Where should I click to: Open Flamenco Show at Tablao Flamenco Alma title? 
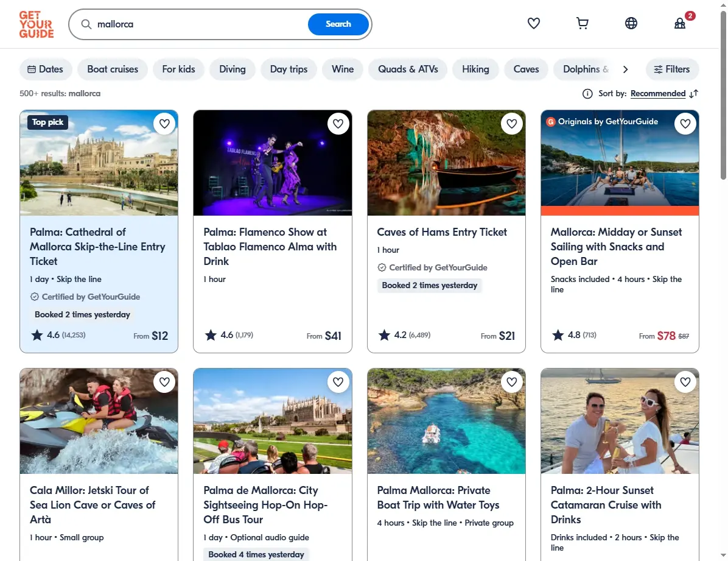pyautogui.click(x=270, y=247)
